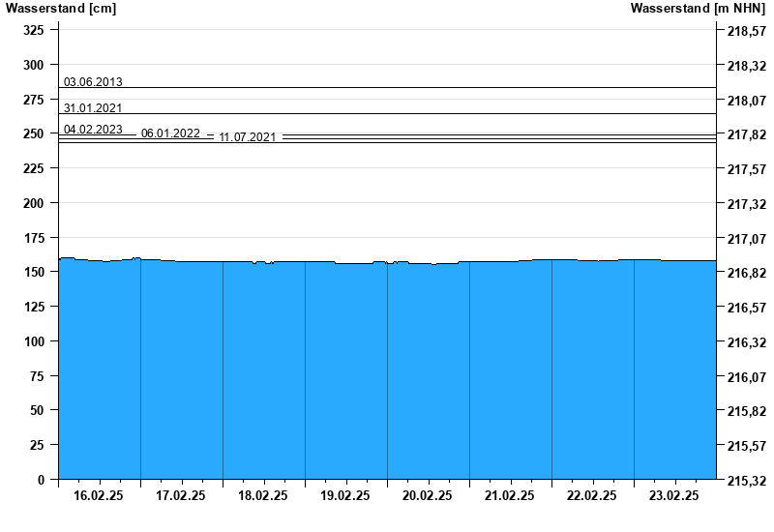Select the 325 tick on left axis
The height and width of the screenshot is (532, 774).
33,31
